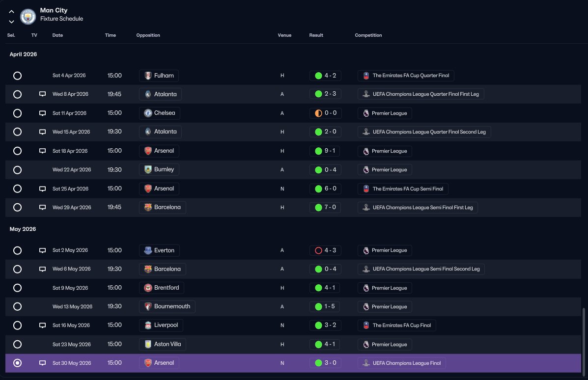588x380 pixels.
Task: Click TV icon for Barcelona 29 Apr match
Action: pos(42,207)
